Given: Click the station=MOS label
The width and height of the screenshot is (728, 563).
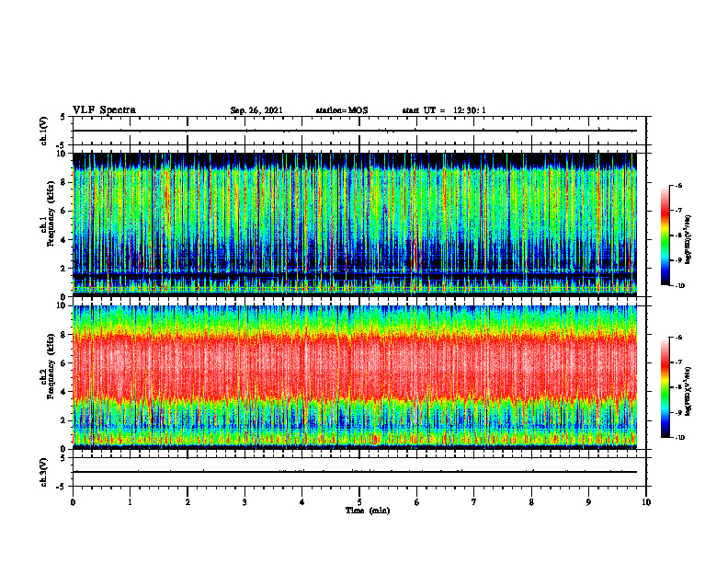Looking at the screenshot, I should [342, 110].
